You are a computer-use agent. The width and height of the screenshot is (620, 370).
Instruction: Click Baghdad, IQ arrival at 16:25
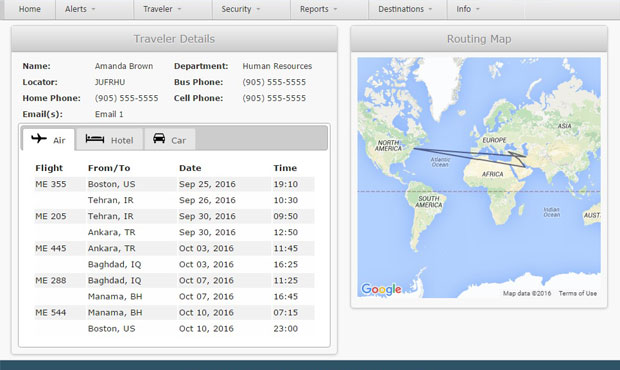(x=114, y=264)
